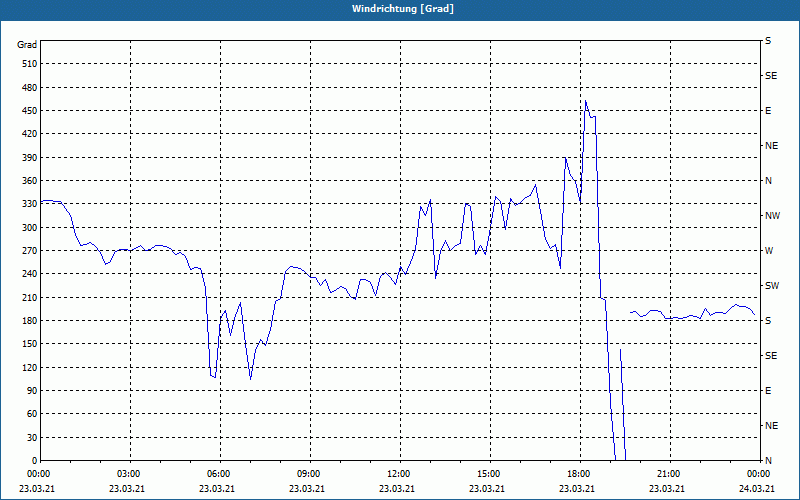The image size is (800, 500).
Task: Pick the 360 degree axis label
Action: pos(29,181)
